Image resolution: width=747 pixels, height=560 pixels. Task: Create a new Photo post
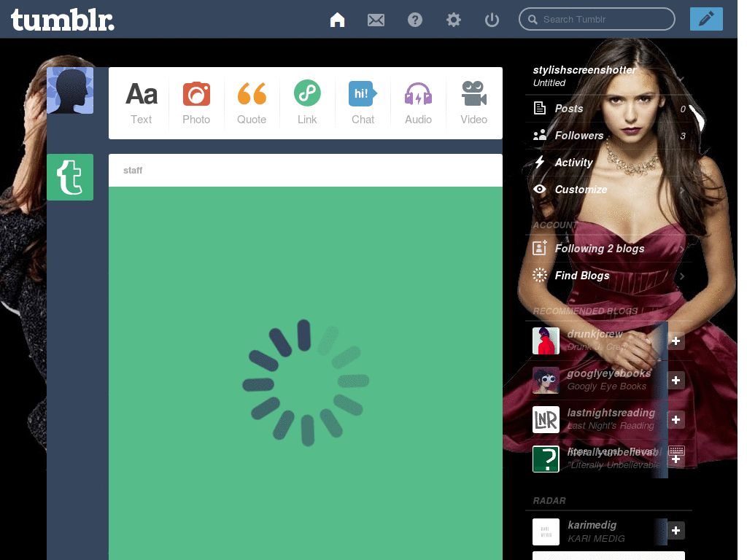click(x=196, y=103)
